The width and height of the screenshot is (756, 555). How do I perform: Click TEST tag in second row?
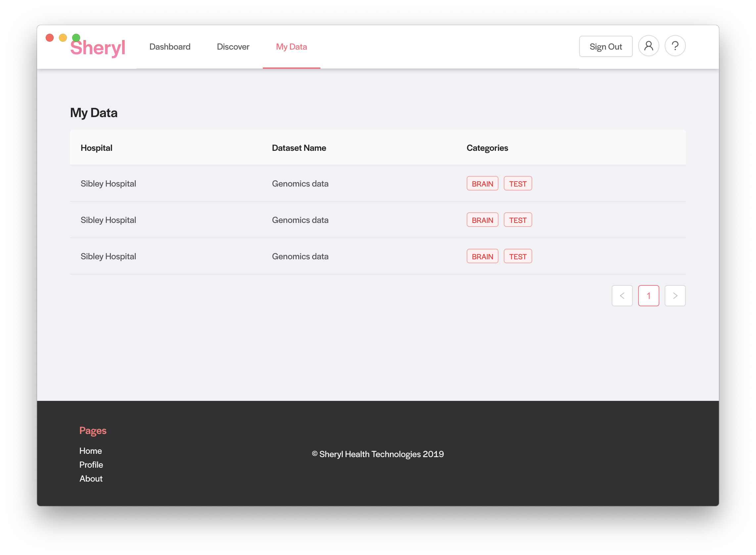click(x=517, y=220)
